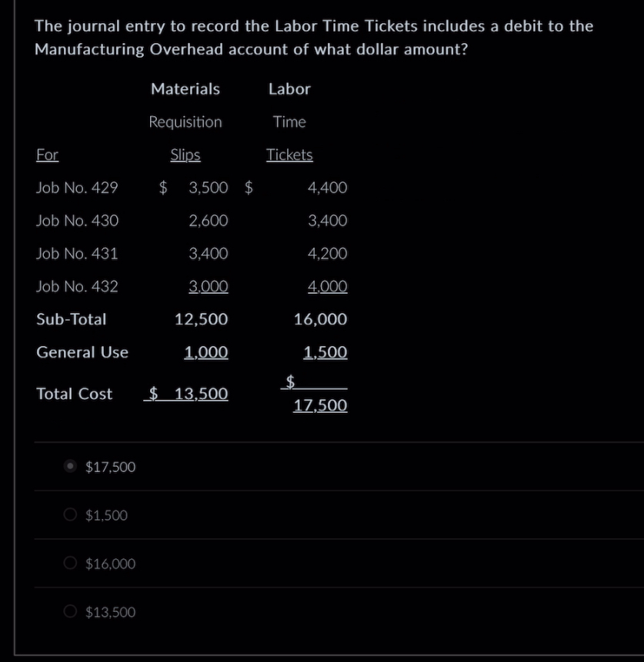Click the General Use row heading
This screenshot has height=662, width=644.
[82, 352]
